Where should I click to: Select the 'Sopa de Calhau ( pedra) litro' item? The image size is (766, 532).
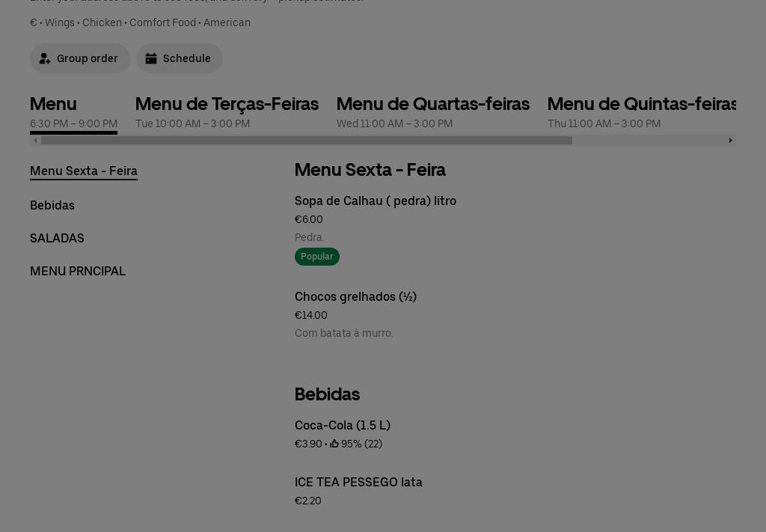click(376, 201)
